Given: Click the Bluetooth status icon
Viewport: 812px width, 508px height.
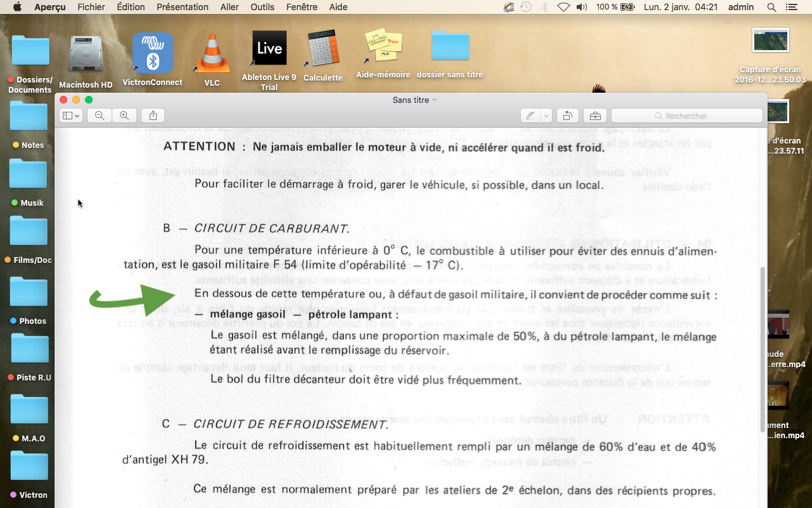Looking at the screenshot, I should click(x=544, y=7).
